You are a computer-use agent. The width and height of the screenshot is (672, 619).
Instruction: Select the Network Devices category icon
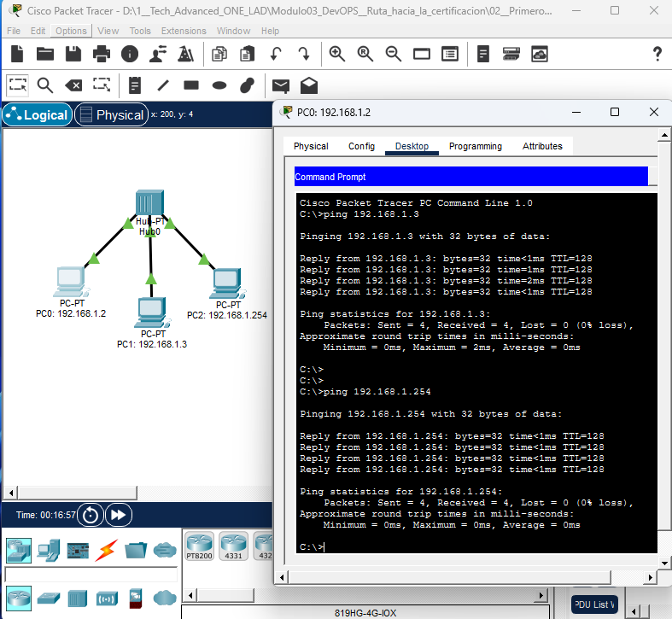click(19, 551)
